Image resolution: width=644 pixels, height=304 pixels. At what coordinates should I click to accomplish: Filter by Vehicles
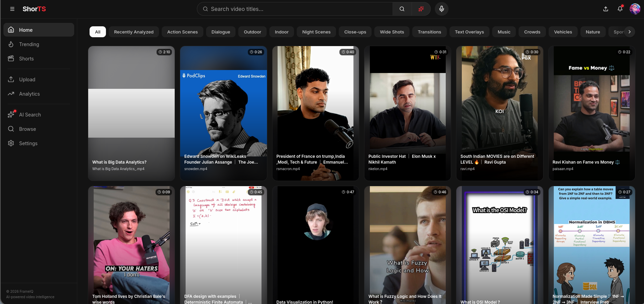click(x=563, y=32)
